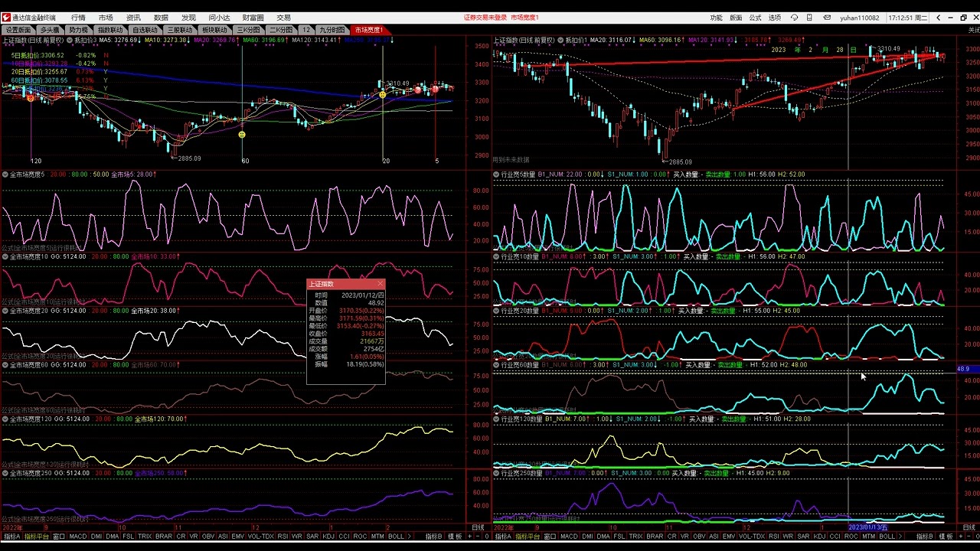The width and height of the screenshot is (980, 551).
Task: Switch to the 九分时图 tab
Action: point(332,30)
